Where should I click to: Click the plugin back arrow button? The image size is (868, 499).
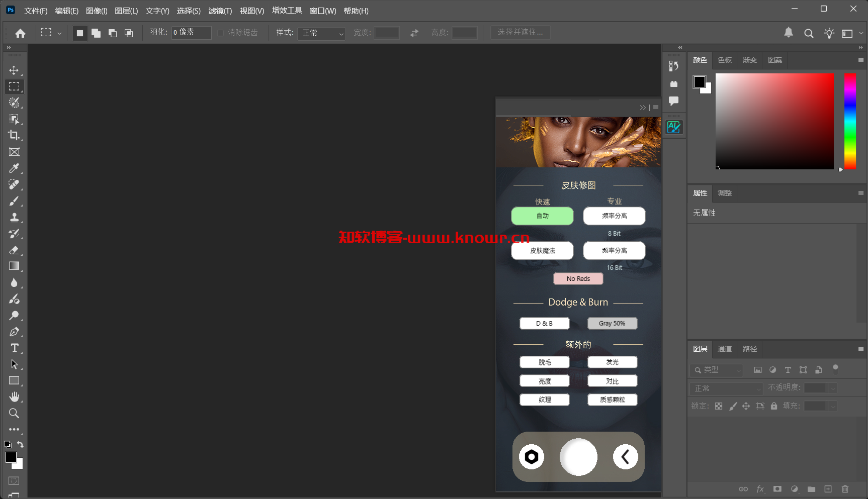pyautogui.click(x=625, y=457)
